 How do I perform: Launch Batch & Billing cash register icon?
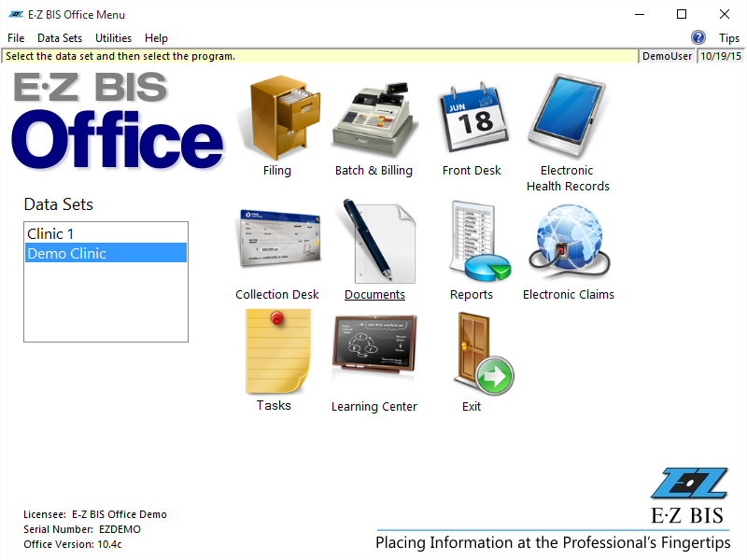click(x=375, y=119)
